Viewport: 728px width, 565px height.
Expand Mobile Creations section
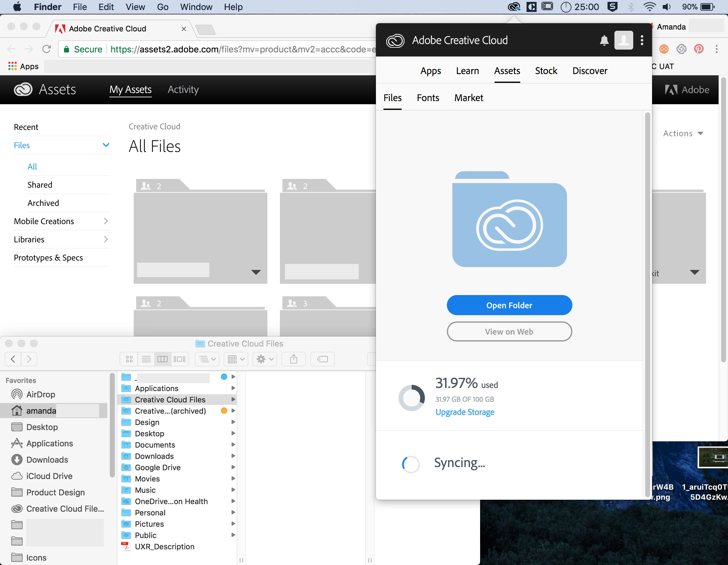[x=106, y=221]
